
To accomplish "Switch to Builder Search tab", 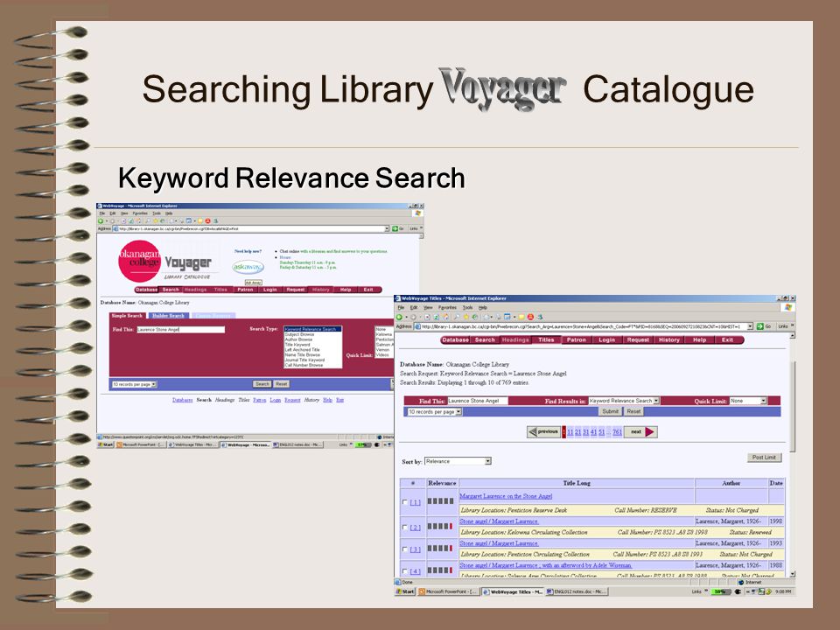I will [x=168, y=316].
